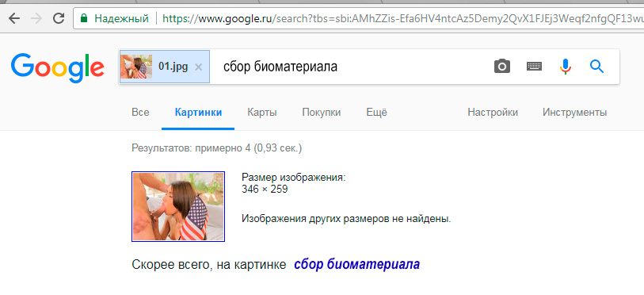Open search by image camera icon

pyautogui.click(x=502, y=67)
